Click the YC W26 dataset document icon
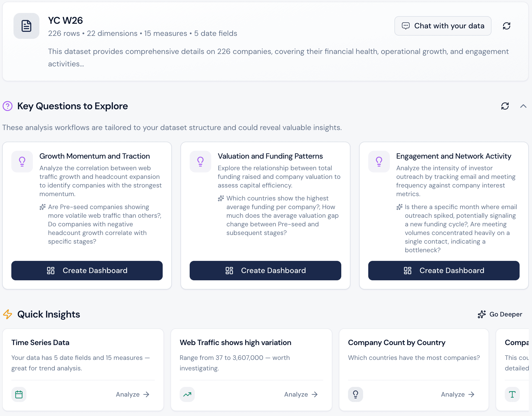 pyautogui.click(x=26, y=26)
